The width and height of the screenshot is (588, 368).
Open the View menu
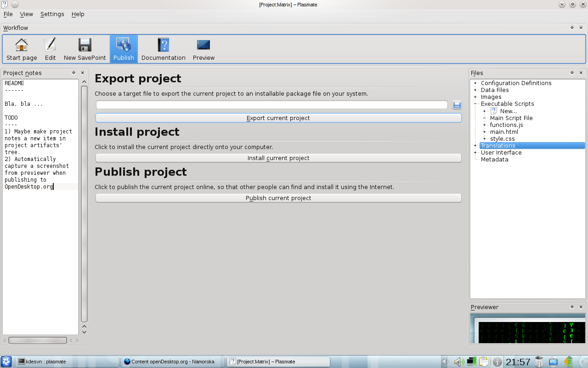pyautogui.click(x=26, y=14)
